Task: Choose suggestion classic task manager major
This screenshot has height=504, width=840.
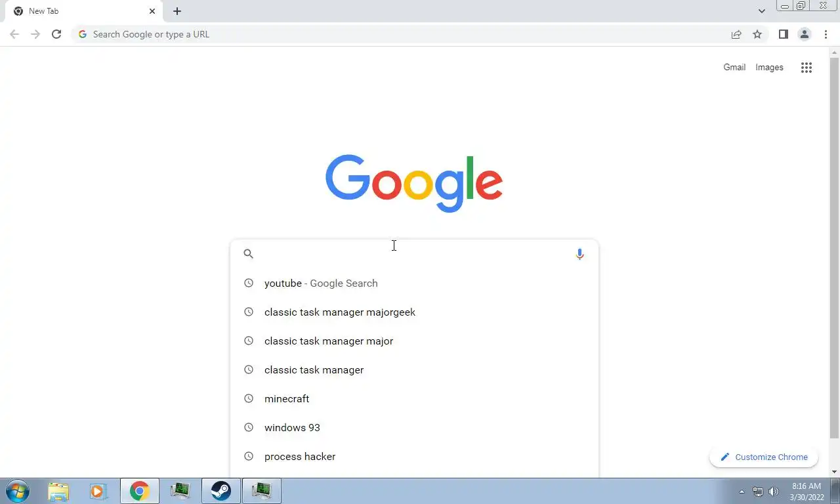Action: [x=414, y=341]
